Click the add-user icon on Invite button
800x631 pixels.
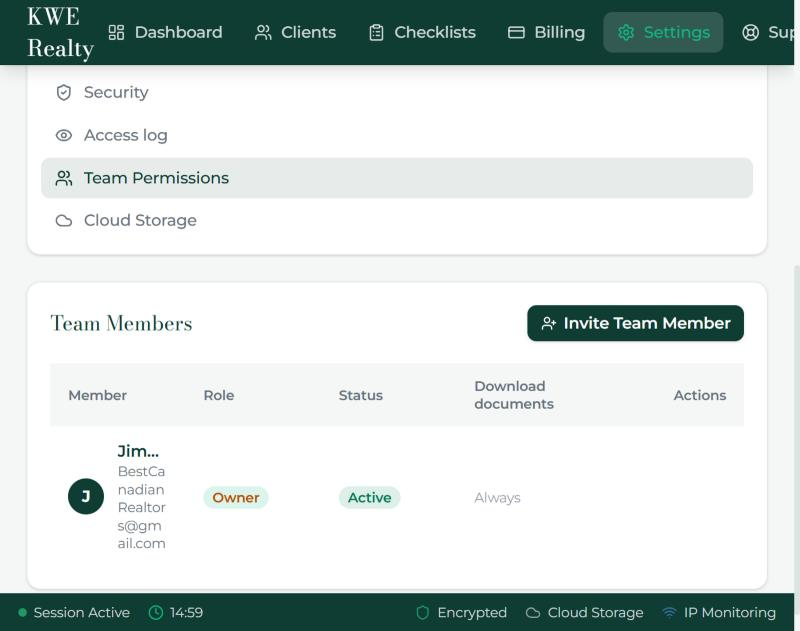(x=548, y=323)
